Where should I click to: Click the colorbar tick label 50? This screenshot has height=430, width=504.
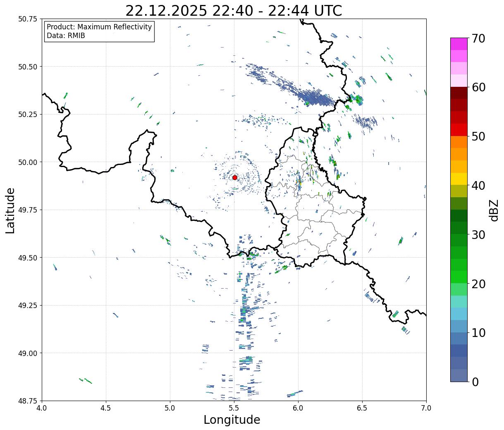(x=478, y=136)
